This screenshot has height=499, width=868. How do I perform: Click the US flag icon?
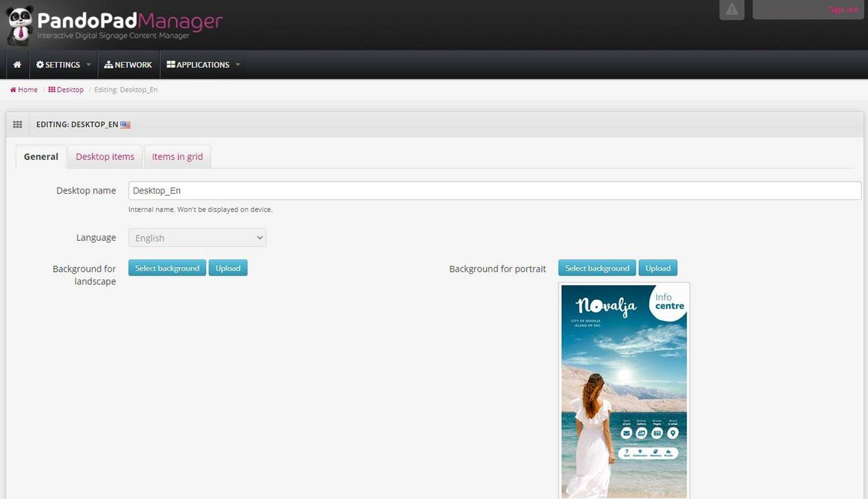125,125
